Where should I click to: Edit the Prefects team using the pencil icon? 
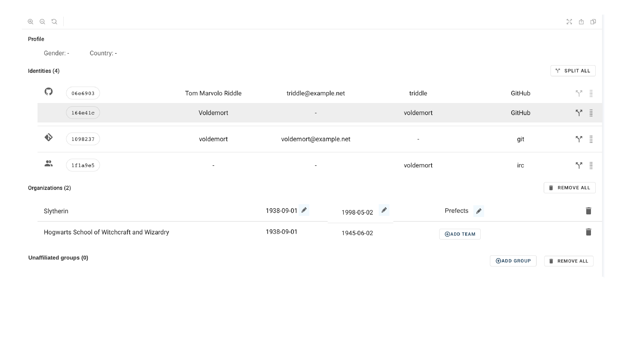click(x=478, y=211)
